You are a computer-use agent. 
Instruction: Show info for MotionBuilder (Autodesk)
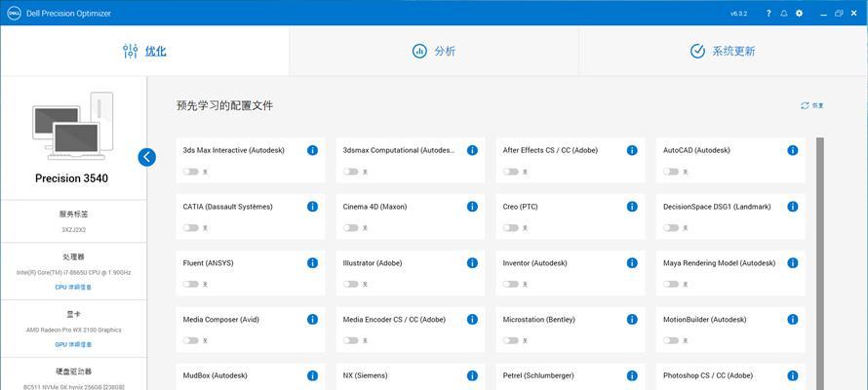pyautogui.click(x=793, y=319)
